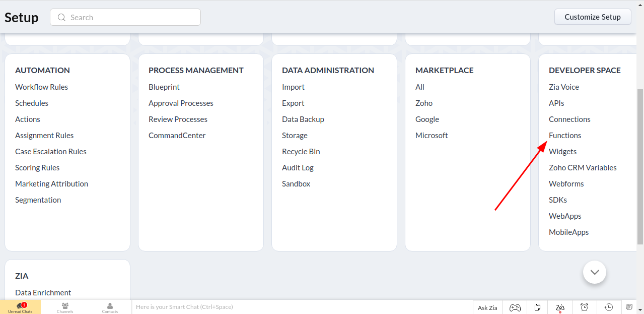The image size is (644, 314).
Task: Open Schedules under Automation
Action: pos(32,103)
